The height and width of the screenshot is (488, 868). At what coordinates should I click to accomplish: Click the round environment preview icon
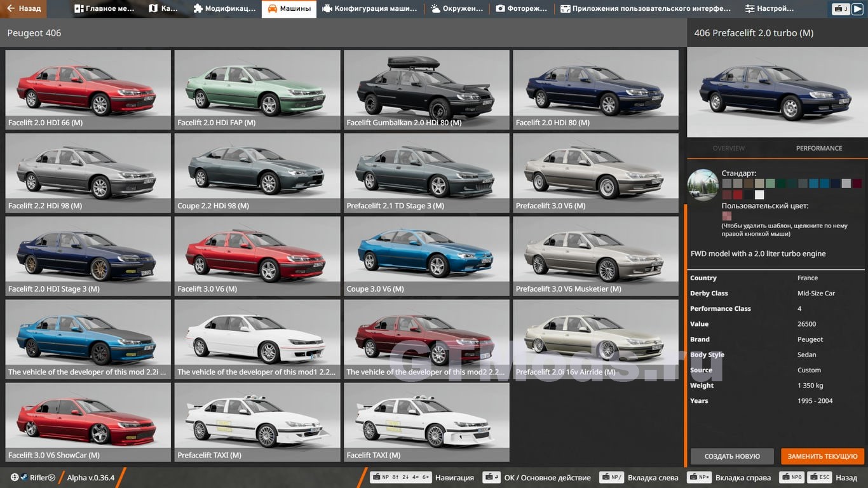pyautogui.click(x=703, y=185)
